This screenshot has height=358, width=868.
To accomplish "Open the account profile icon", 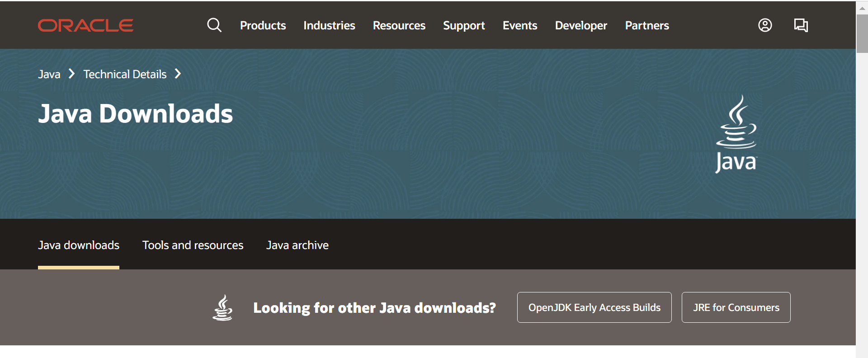I will point(765,25).
